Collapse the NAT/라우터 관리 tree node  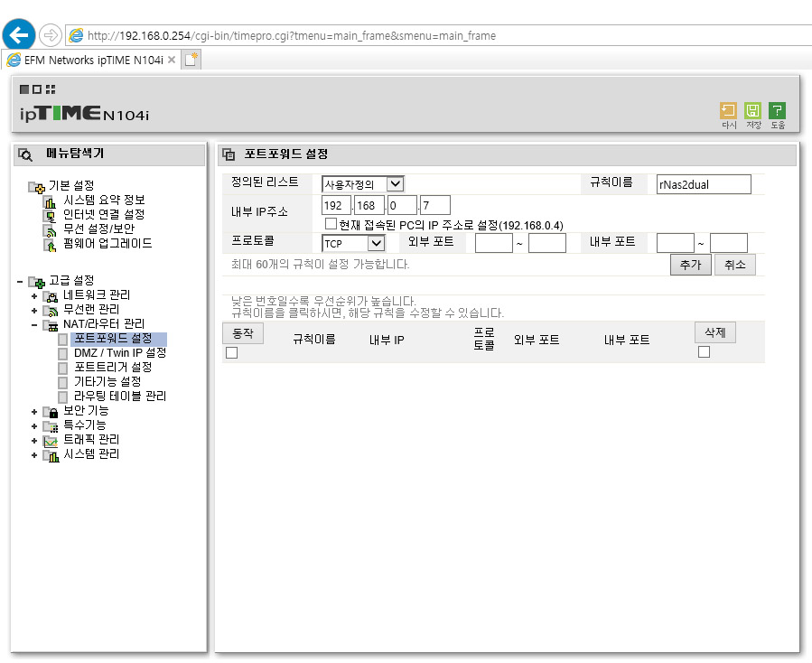coord(34,325)
